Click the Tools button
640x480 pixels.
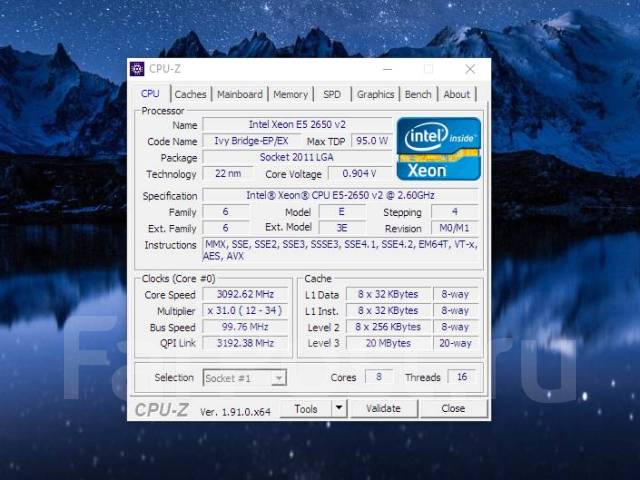coord(306,408)
